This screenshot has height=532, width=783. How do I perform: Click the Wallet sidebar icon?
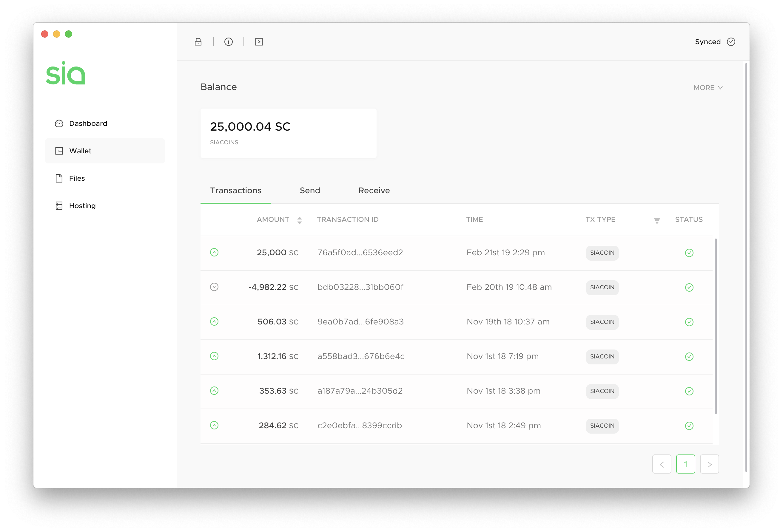(x=59, y=151)
